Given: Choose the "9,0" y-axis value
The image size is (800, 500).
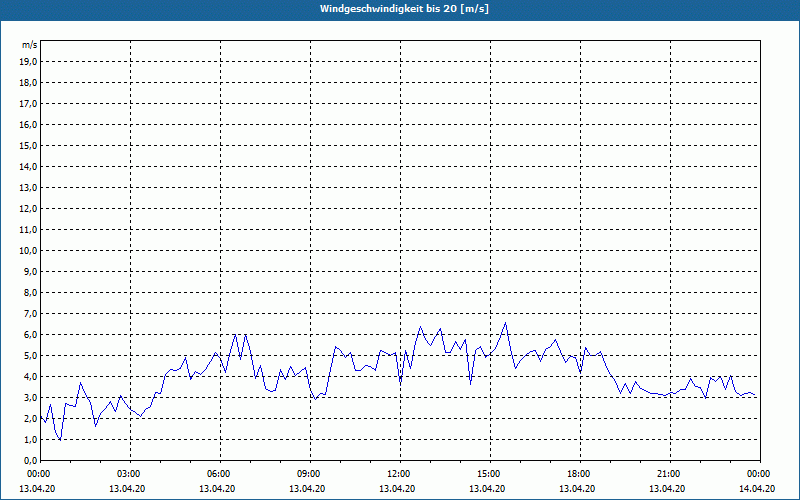Looking at the screenshot, I should [30, 271].
